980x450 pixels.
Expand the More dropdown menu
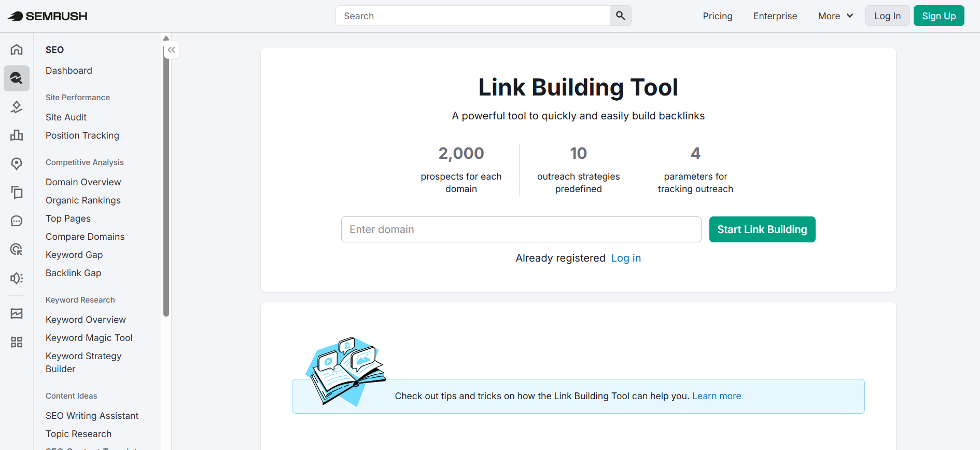835,16
